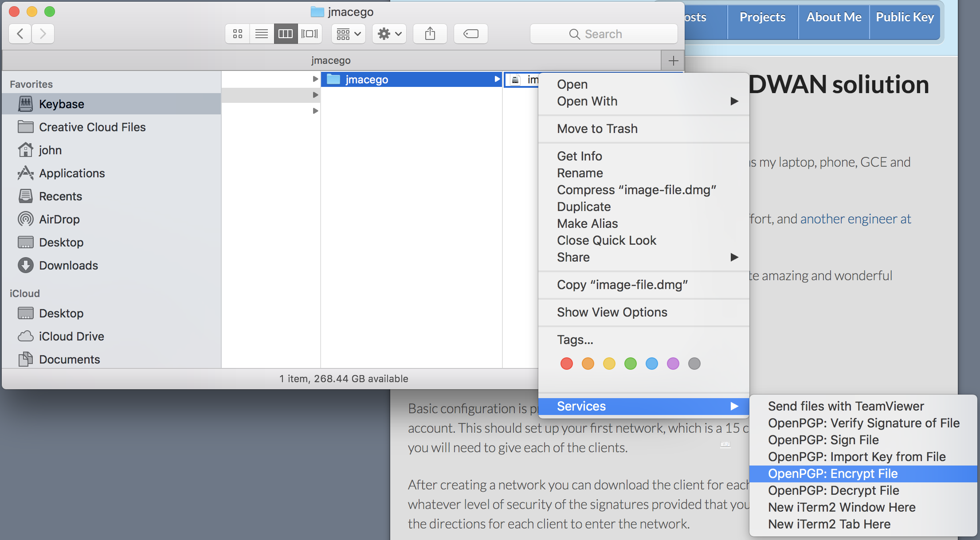
Task: Select OpenPGP: Decrypt File
Action: pyautogui.click(x=863, y=490)
